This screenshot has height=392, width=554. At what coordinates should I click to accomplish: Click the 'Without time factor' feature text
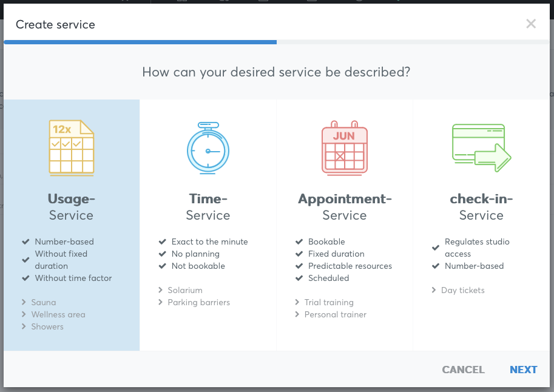[73, 278]
